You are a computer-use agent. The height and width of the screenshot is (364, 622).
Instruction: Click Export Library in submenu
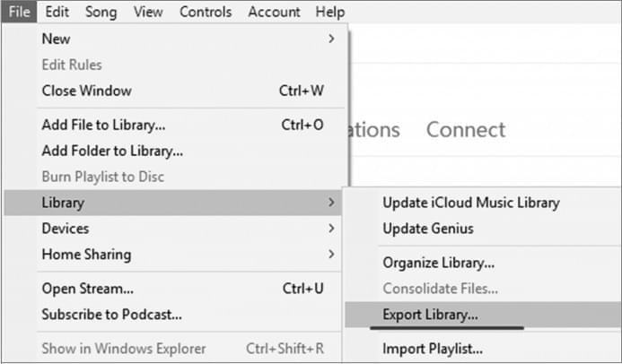tap(430, 315)
